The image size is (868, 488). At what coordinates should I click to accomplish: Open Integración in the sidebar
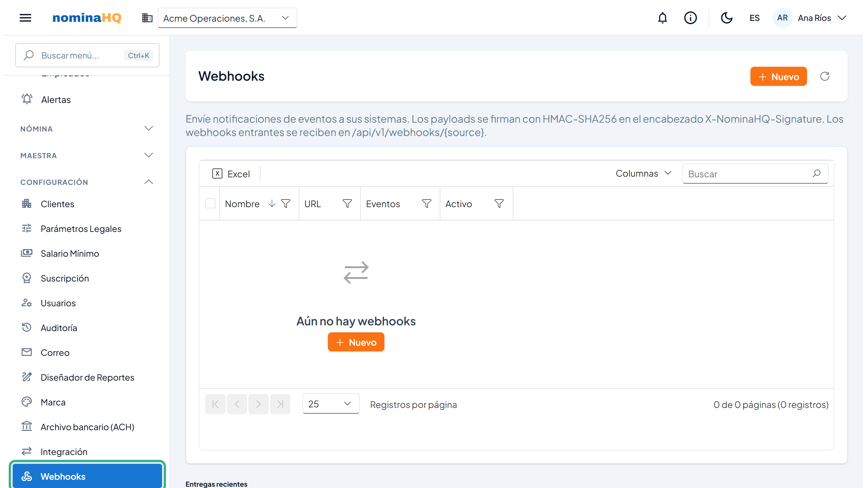87,451
